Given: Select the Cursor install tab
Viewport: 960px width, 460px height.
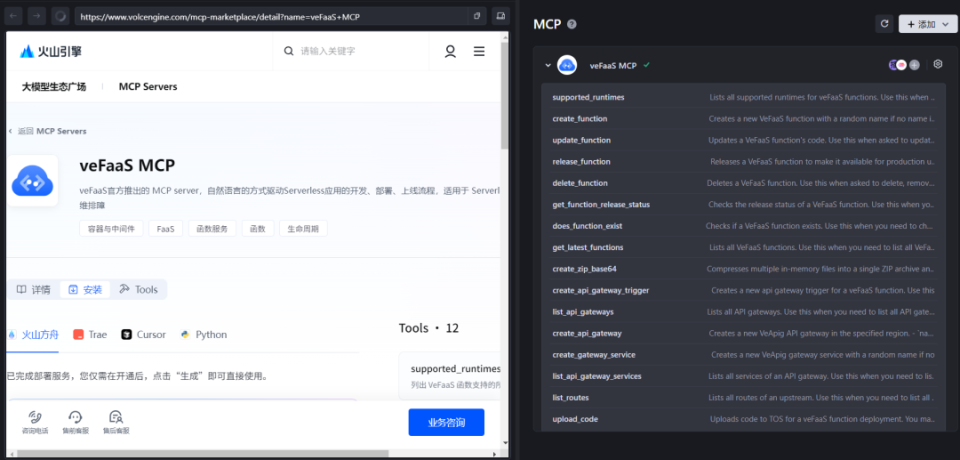Looking at the screenshot, I should 143,334.
